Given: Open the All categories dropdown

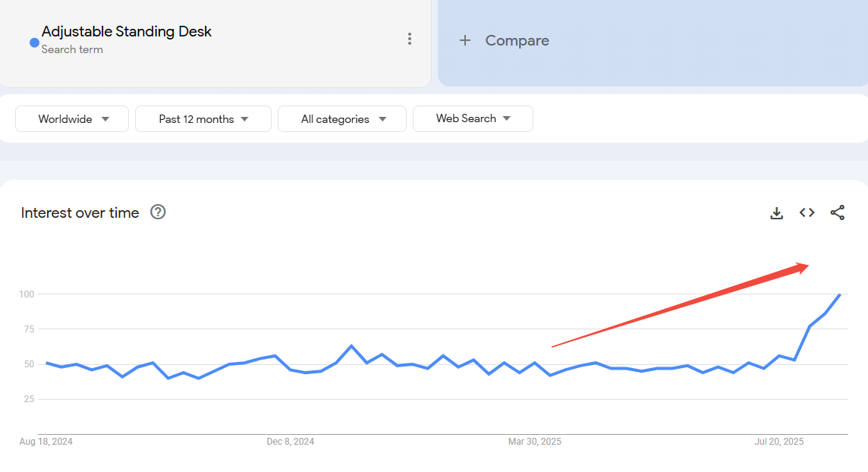Looking at the screenshot, I should (341, 118).
